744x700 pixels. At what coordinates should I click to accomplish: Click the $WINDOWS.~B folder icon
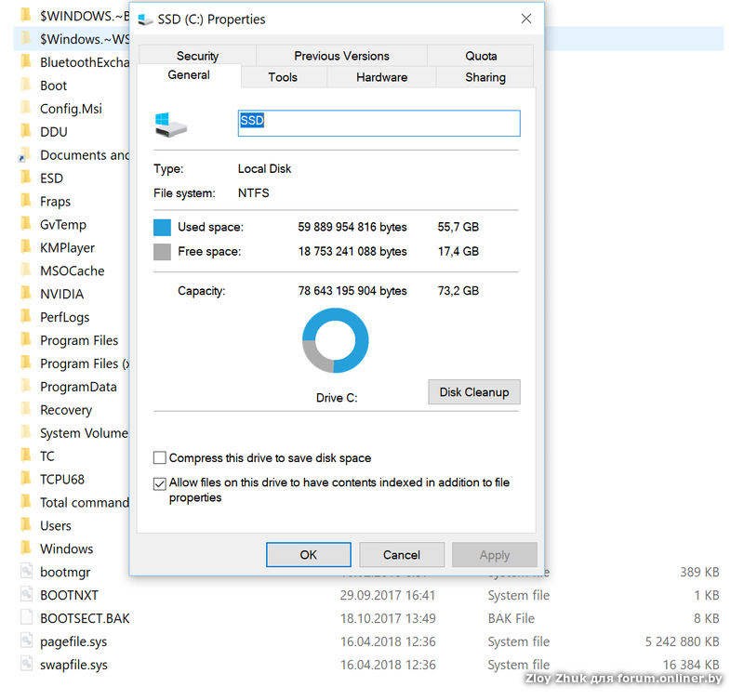[26, 16]
